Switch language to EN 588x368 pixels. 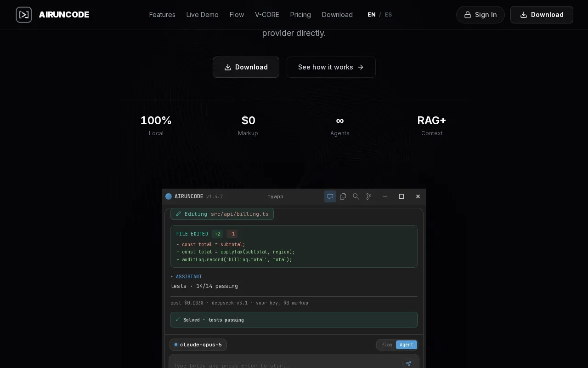click(372, 15)
